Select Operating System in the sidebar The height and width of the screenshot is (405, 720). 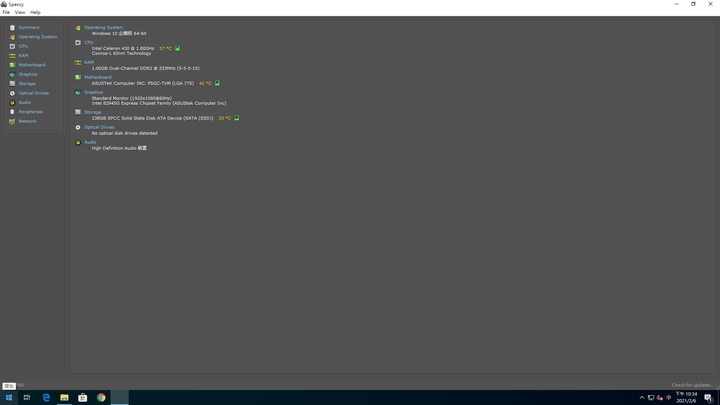[x=38, y=37]
